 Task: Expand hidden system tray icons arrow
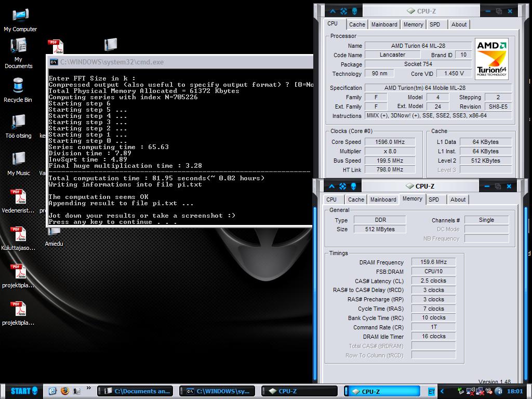click(442, 391)
